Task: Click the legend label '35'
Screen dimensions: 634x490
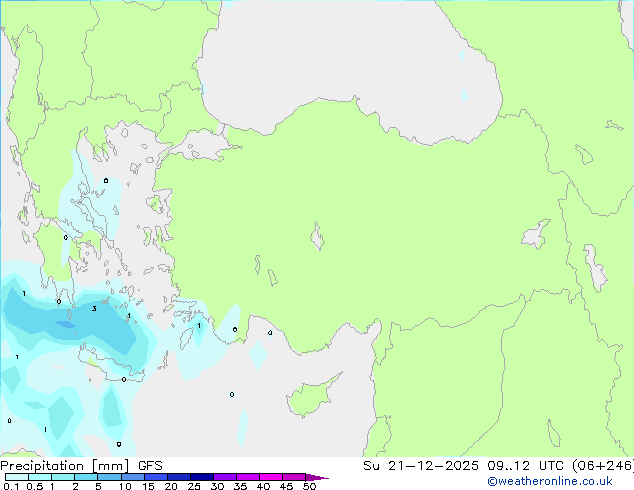Action: coord(240,486)
